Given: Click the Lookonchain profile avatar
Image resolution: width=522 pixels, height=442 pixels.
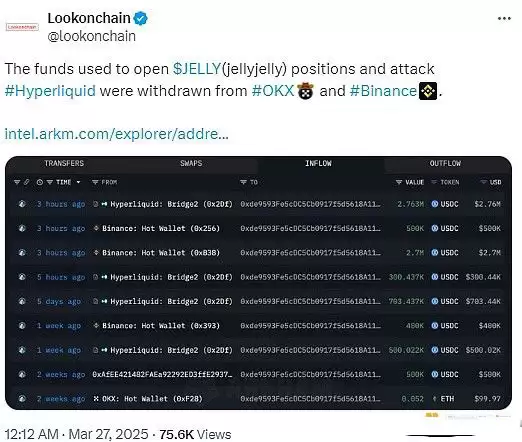Looking at the screenshot, I should coord(22,27).
